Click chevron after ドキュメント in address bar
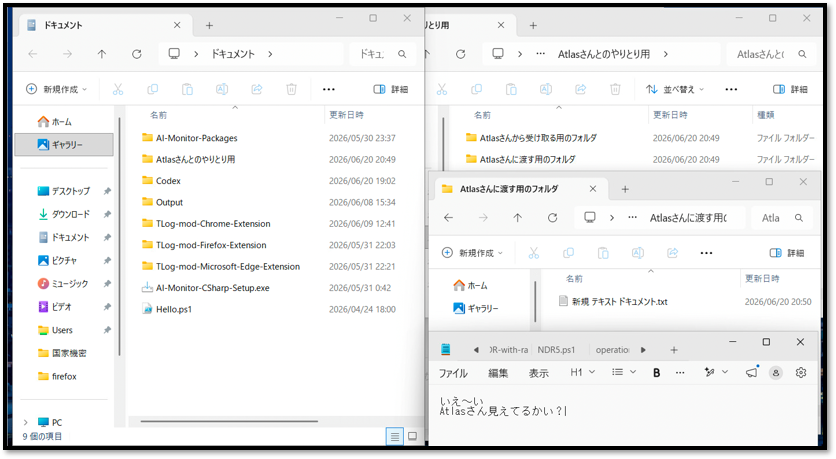836x459 pixels. (270, 54)
